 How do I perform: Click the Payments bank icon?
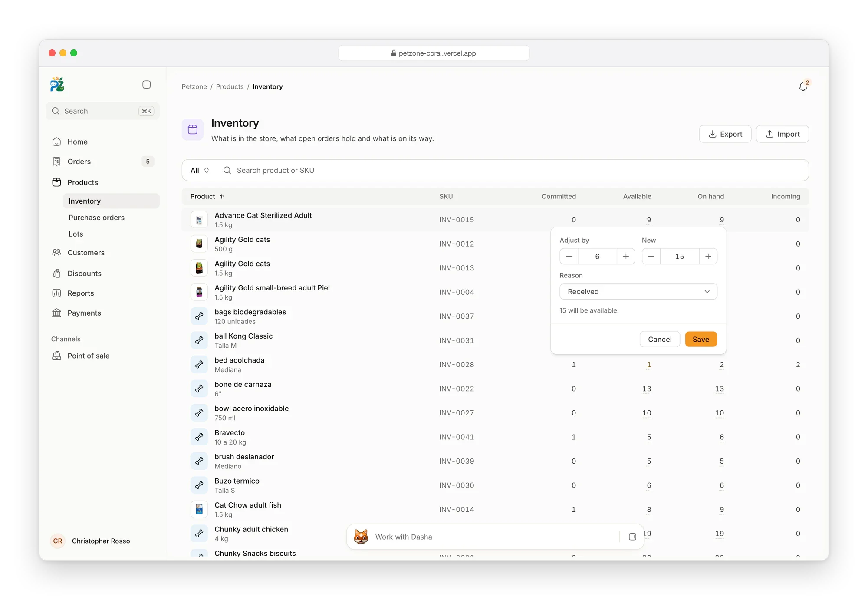pyautogui.click(x=57, y=313)
